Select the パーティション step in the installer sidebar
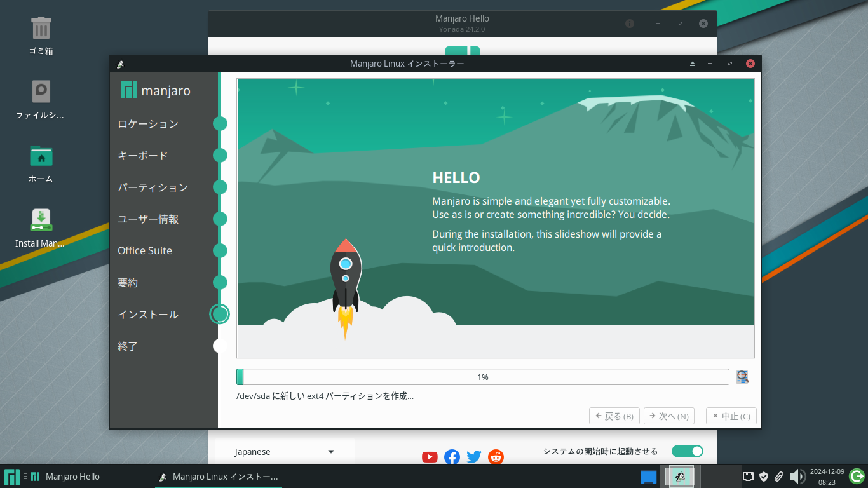Viewport: 868px width, 488px height. [153, 187]
